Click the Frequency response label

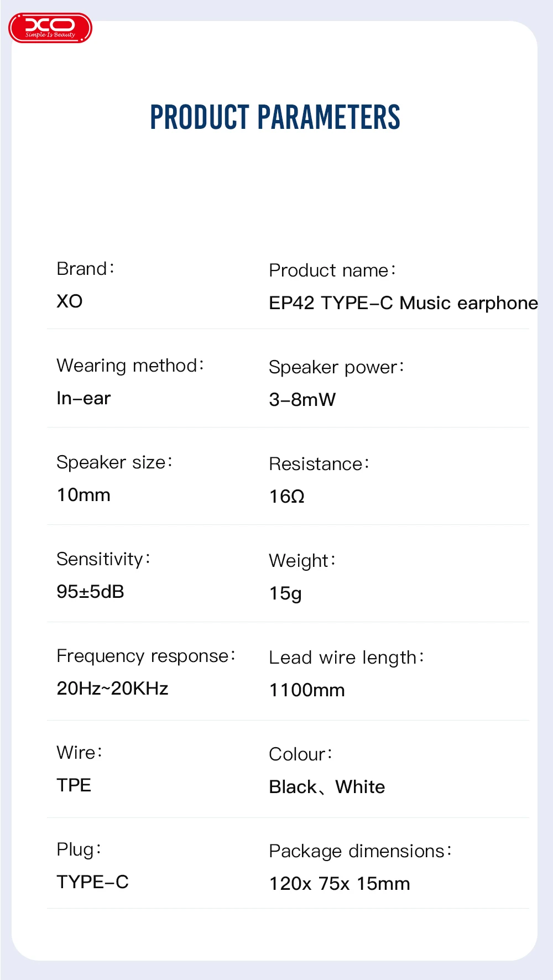click(x=147, y=656)
